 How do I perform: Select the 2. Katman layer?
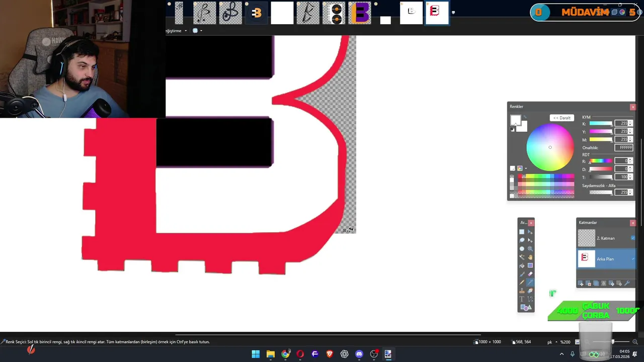(x=606, y=238)
